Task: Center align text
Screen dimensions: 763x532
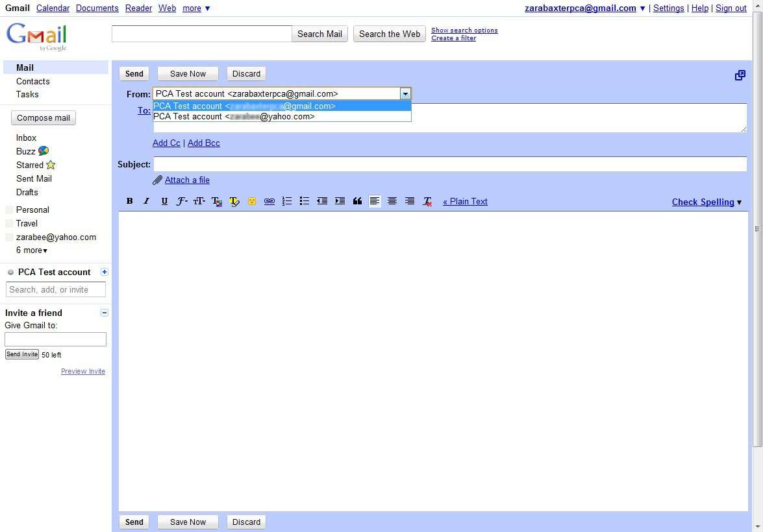Action: [392, 201]
